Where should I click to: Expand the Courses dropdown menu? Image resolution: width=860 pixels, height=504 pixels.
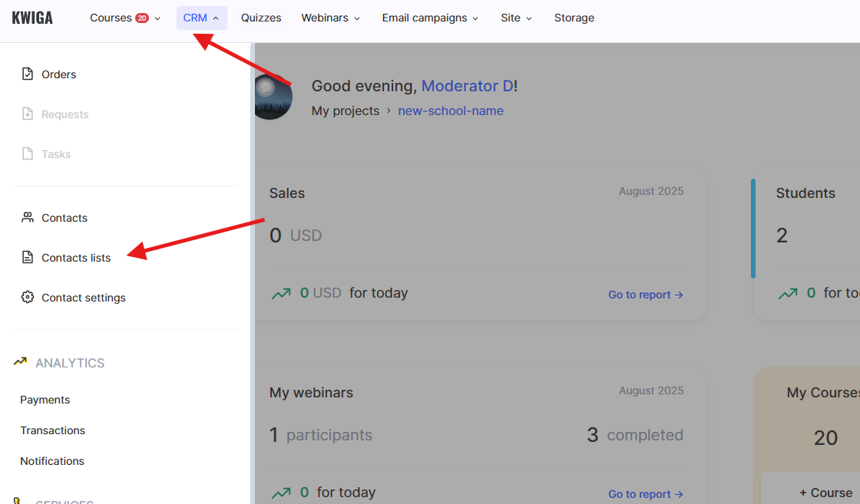(x=125, y=18)
